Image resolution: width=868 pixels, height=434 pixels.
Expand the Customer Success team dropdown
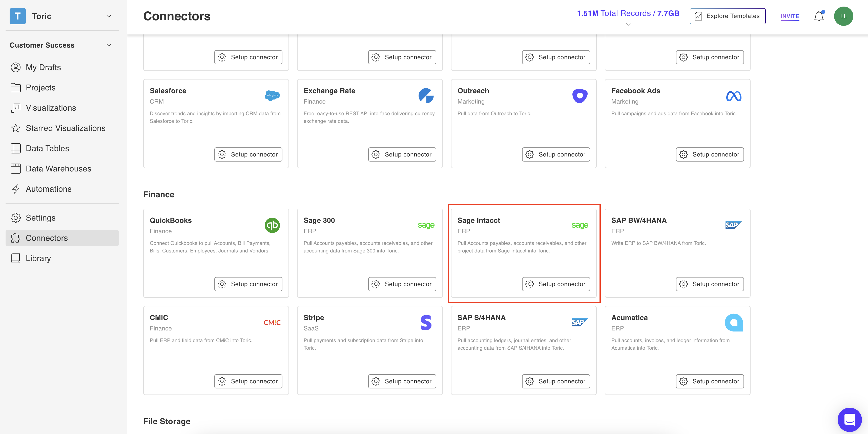[109, 45]
